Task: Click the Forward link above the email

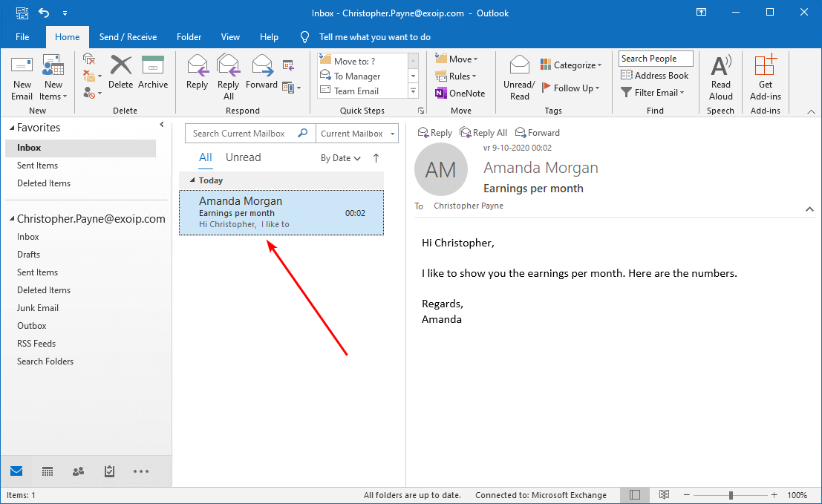Action: 537,132
